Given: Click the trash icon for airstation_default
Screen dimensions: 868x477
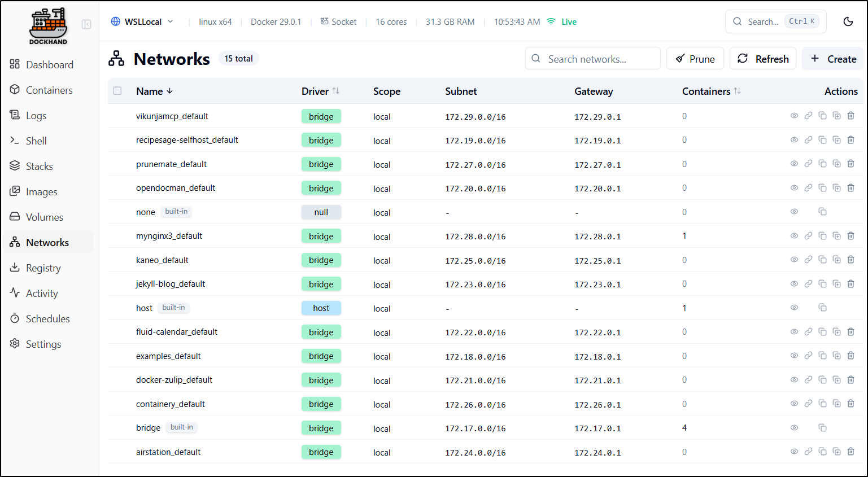Looking at the screenshot, I should [x=850, y=452].
